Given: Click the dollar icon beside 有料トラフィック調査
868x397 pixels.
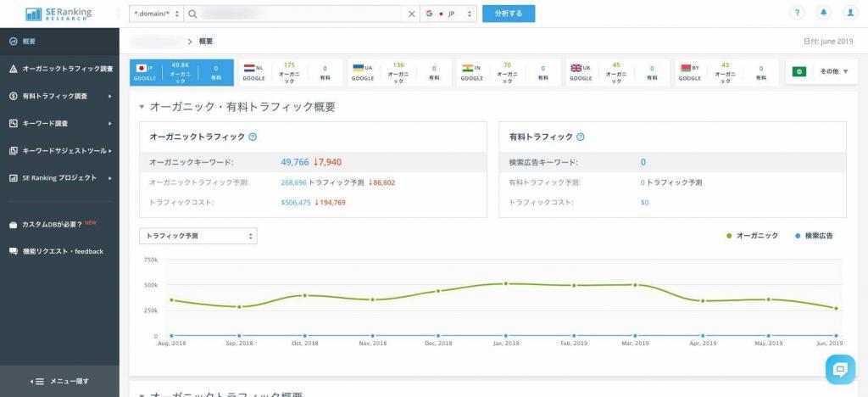Looking at the screenshot, I should (14, 96).
